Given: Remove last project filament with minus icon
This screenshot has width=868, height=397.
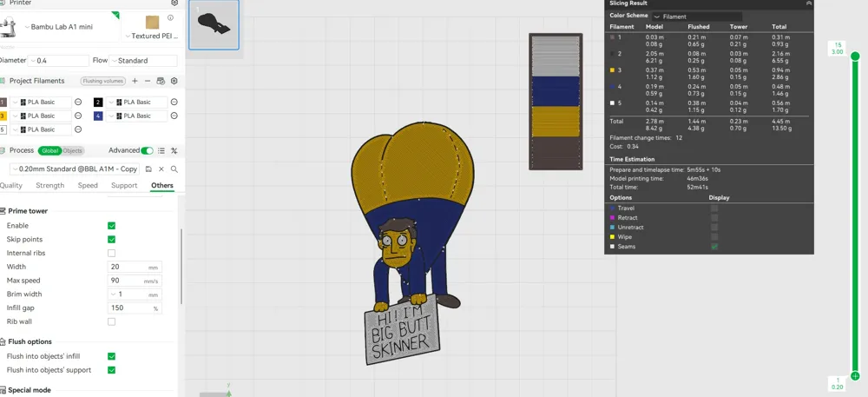Looking at the screenshot, I should click(148, 81).
